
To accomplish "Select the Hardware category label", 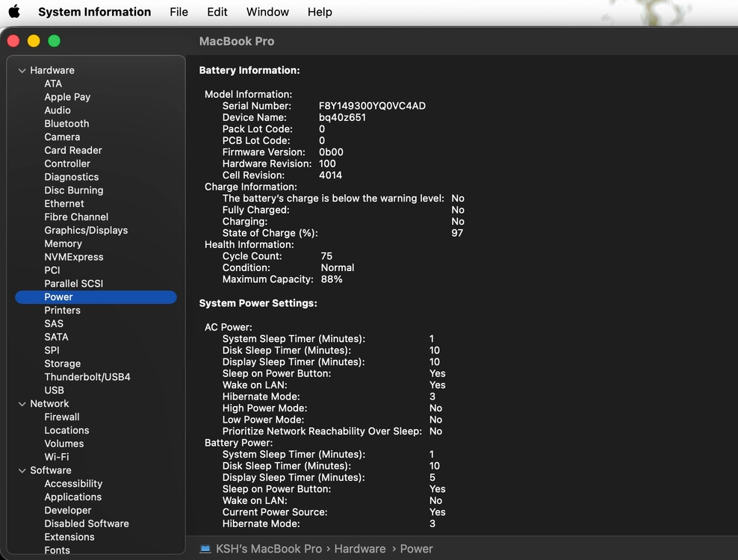I will pos(52,70).
